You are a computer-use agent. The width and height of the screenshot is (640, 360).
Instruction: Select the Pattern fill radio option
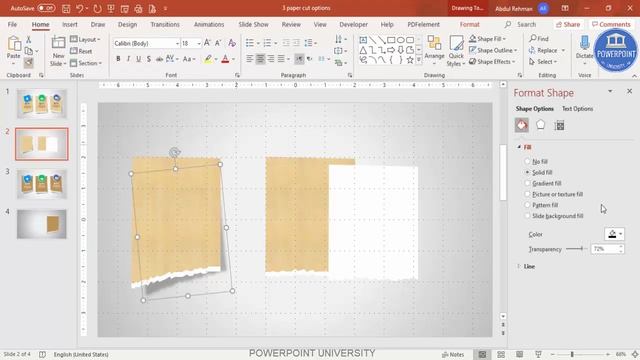527,205
